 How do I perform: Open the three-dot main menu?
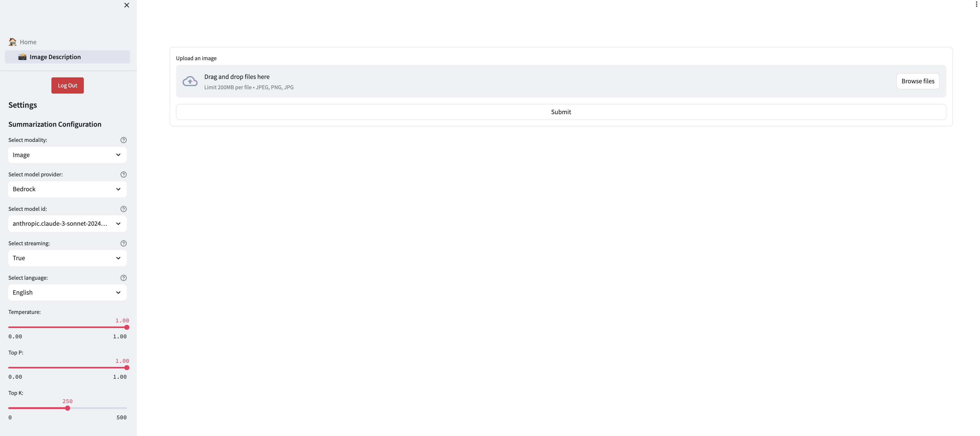coord(976,5)
